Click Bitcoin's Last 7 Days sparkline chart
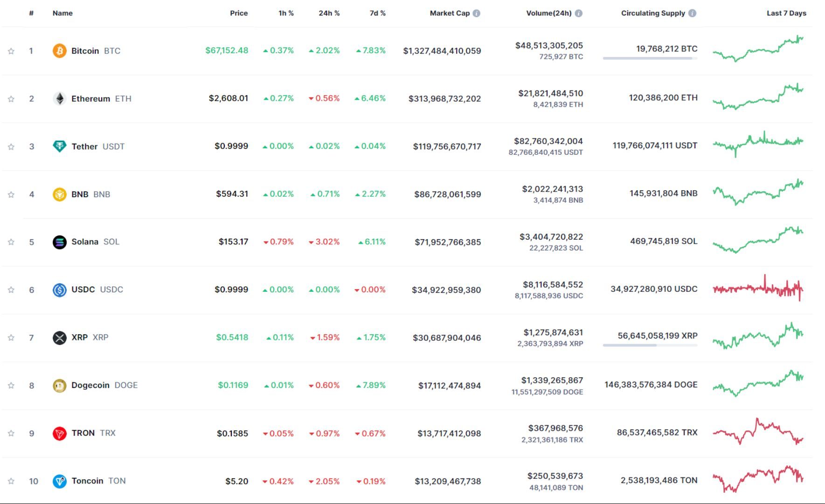This screenshot has width=825, height=504. pyautogui.click(x=757, y=49)
